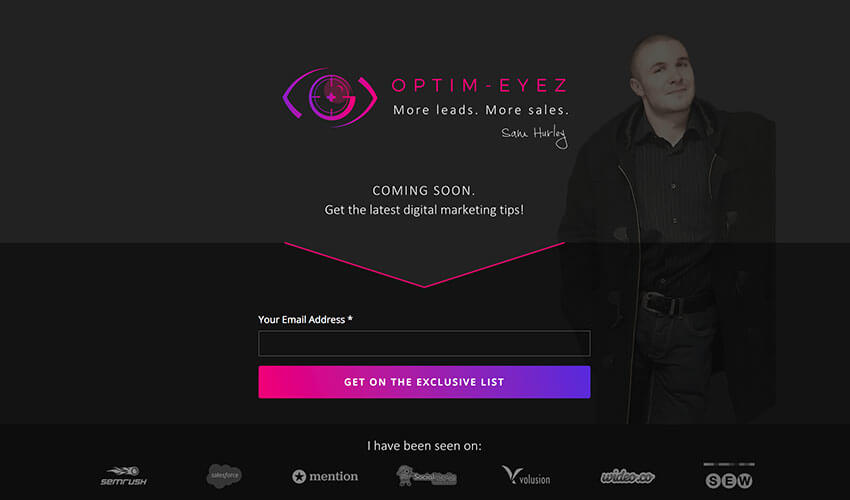Click the COMING SOON heading
This screenshot has width=850, height=500.
(x=423, y=191)
